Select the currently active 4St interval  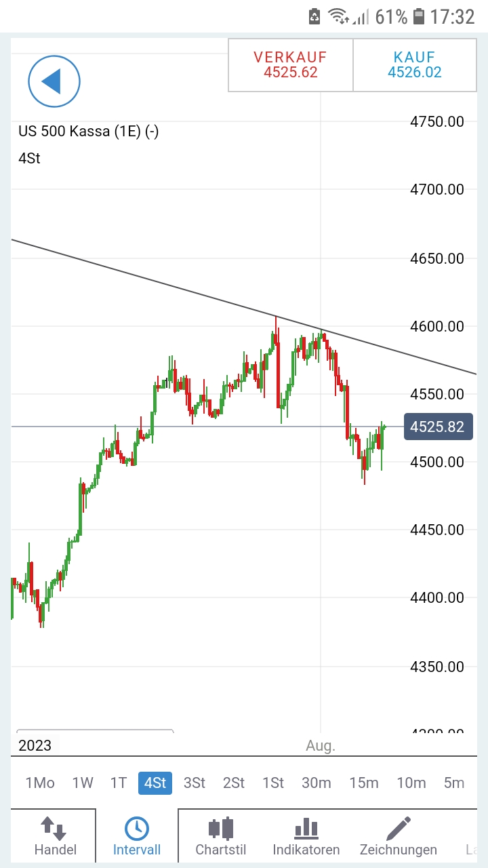[x=155, y=783]
